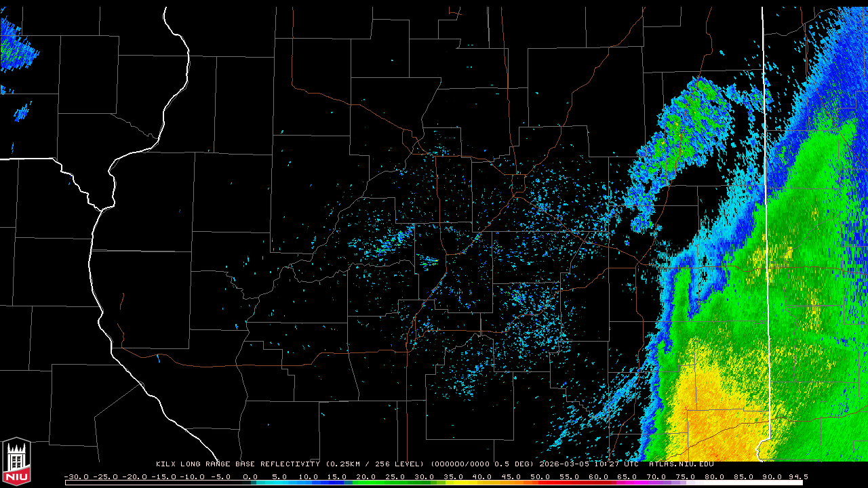The image size is (868, 488).
Task: Click the -10.0 scale label
Action: point(193,477)
